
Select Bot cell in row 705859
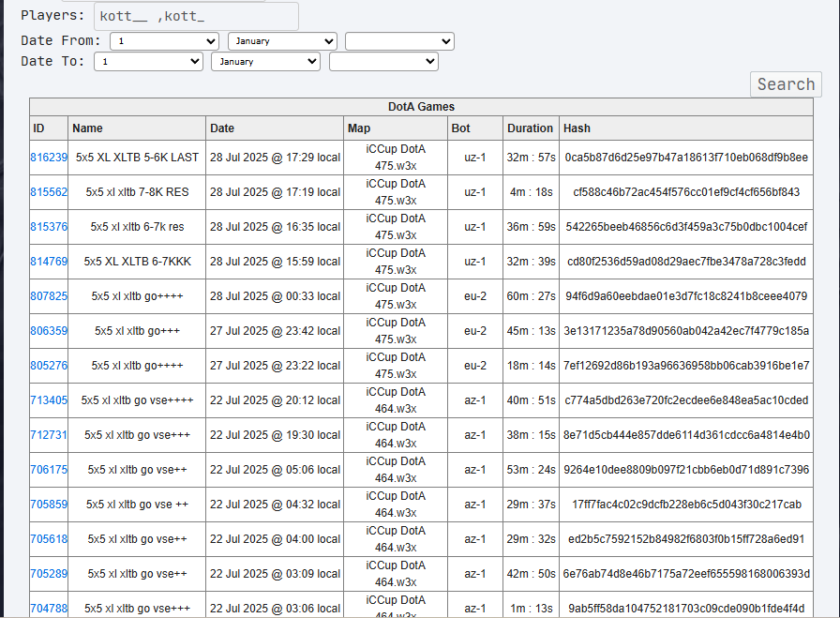475,505
